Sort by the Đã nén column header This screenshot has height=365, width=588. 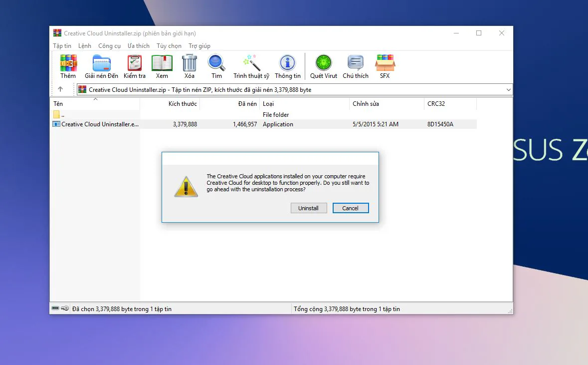229,104
